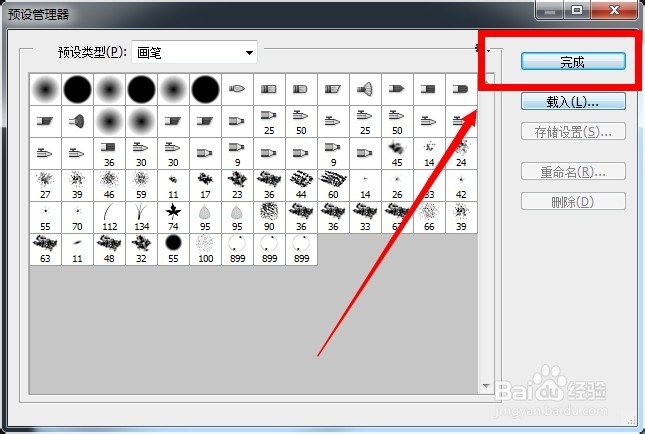This screenshot has height=434, width=645.
Task: Select the starburst brush 70
Action: [x=77, y=218]
